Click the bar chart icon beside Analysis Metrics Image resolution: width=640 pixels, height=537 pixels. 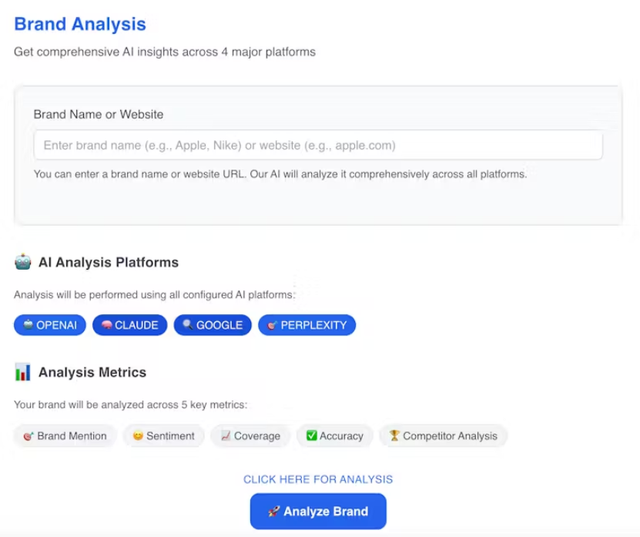[23, 372]
